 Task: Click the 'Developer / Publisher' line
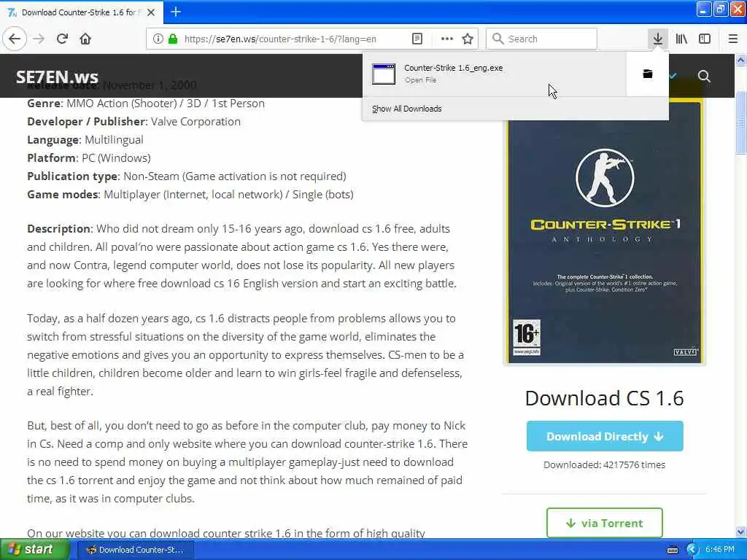pos(134,122)
